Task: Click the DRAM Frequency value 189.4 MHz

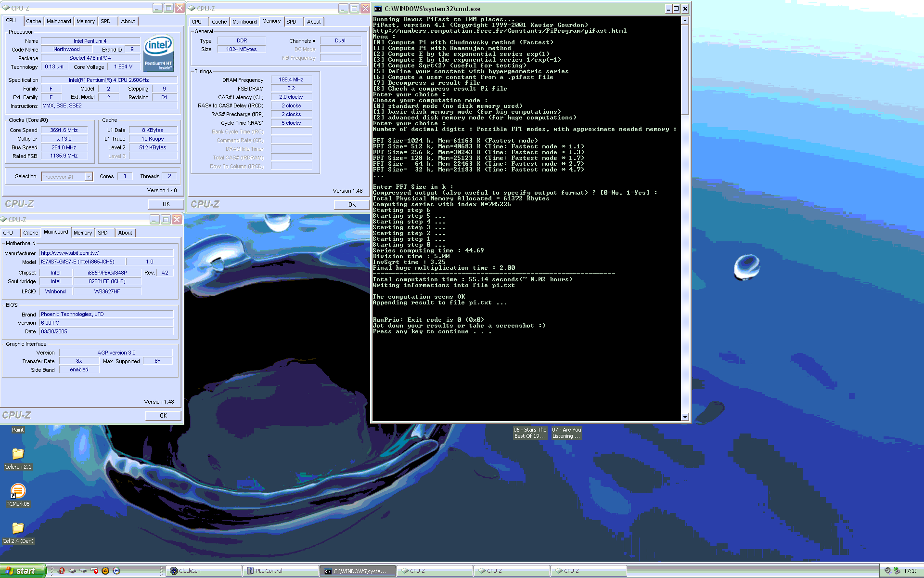Action: (x=291, y=80)
